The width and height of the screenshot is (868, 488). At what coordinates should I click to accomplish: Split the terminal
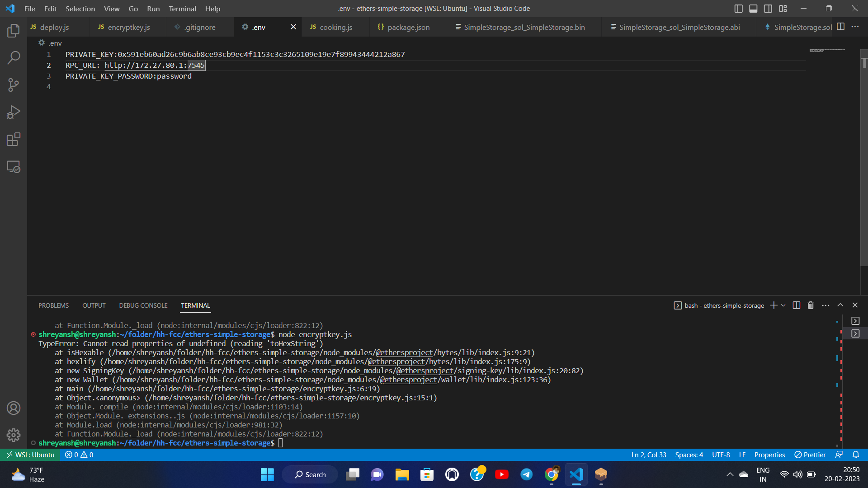797,305
